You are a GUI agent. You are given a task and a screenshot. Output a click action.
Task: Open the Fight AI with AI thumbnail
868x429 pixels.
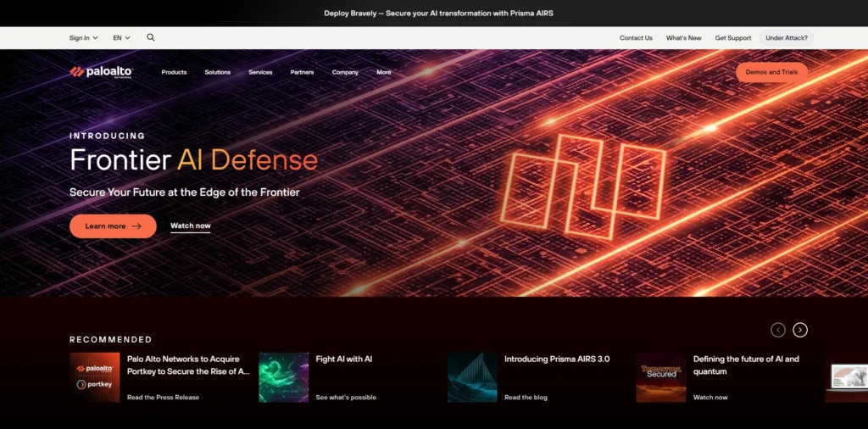(283, 377)
